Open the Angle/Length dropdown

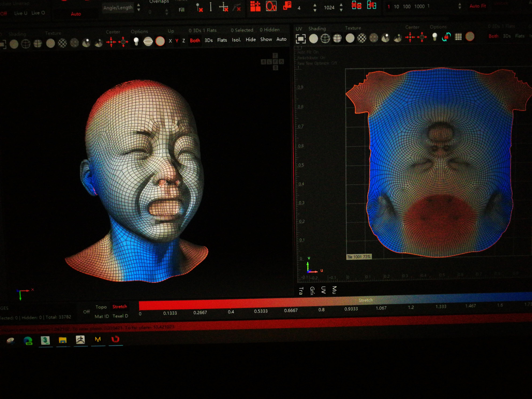click(x=118, y=8)
